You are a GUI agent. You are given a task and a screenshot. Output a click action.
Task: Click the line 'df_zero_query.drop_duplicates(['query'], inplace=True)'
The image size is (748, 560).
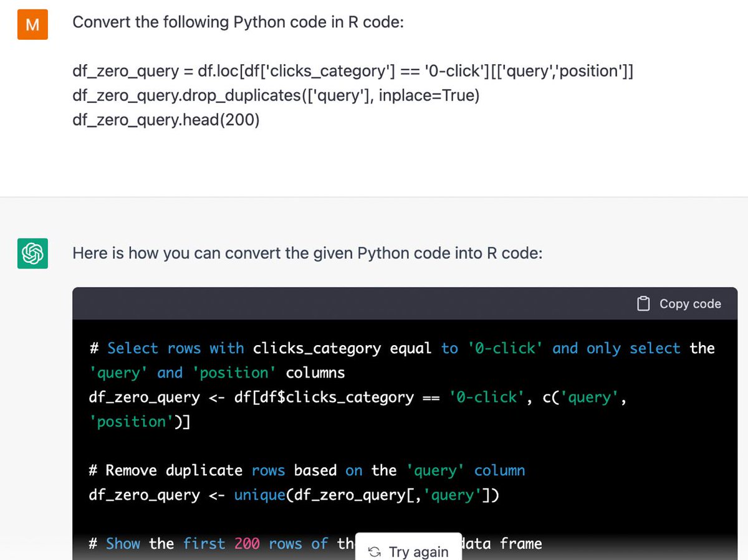tap(276, 95)
